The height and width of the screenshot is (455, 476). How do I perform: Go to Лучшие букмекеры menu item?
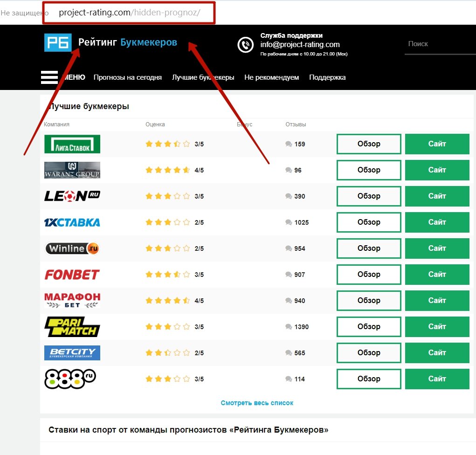[x=203, y=77]
